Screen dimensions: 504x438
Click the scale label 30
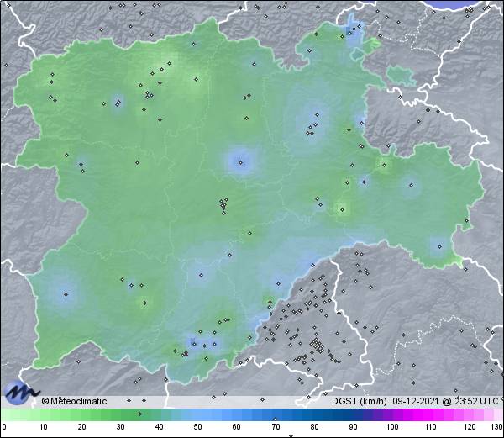[120, 427]
